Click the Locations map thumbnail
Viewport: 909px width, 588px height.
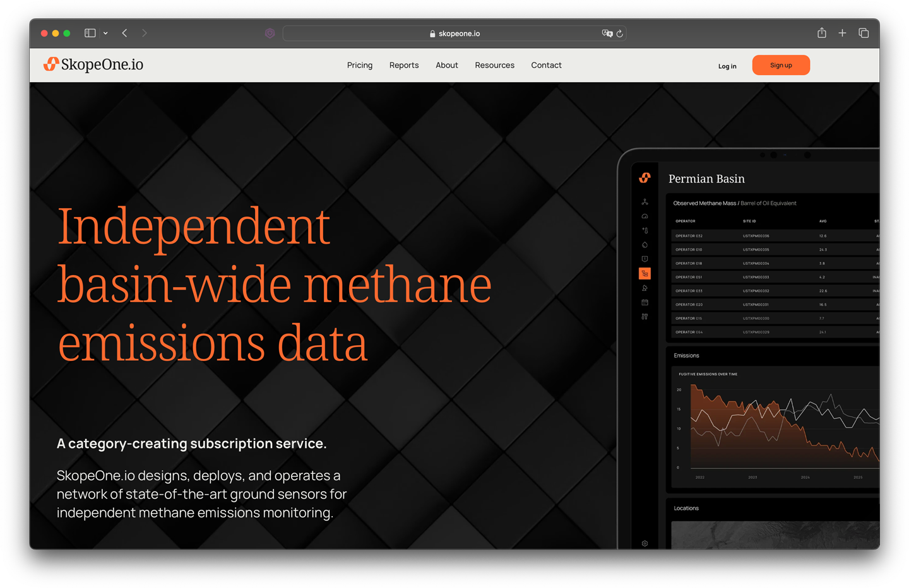[775, 535]
